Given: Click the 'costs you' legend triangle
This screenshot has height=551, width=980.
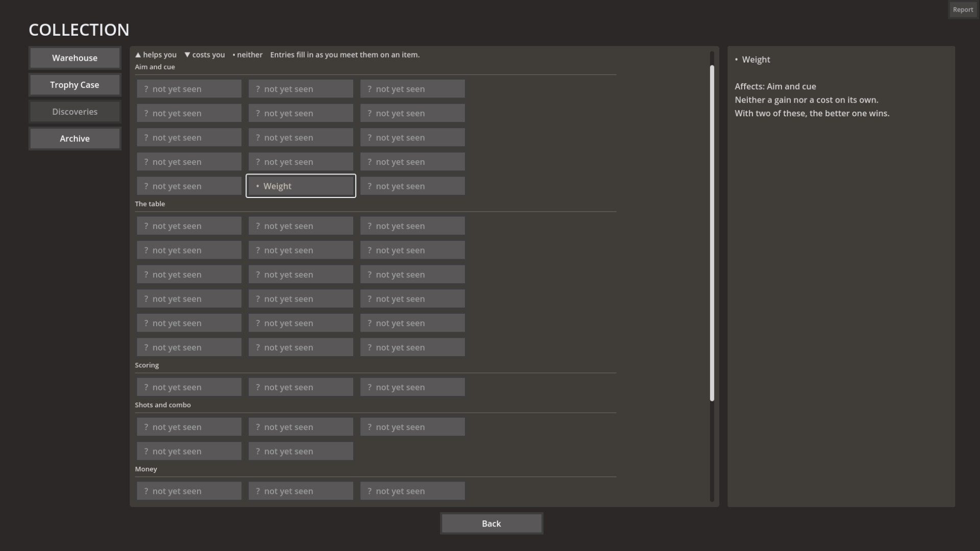Looking at the screenshot, I should coord(187,55).
